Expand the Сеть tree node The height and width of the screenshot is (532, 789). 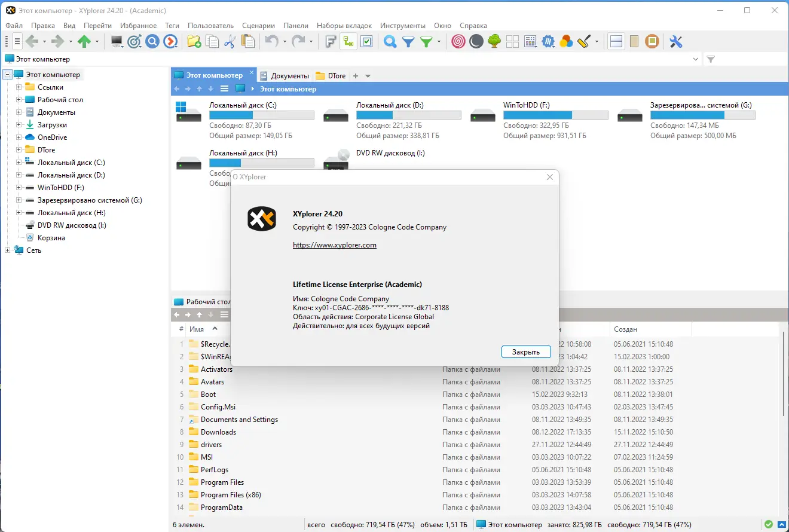click(8, 250)
